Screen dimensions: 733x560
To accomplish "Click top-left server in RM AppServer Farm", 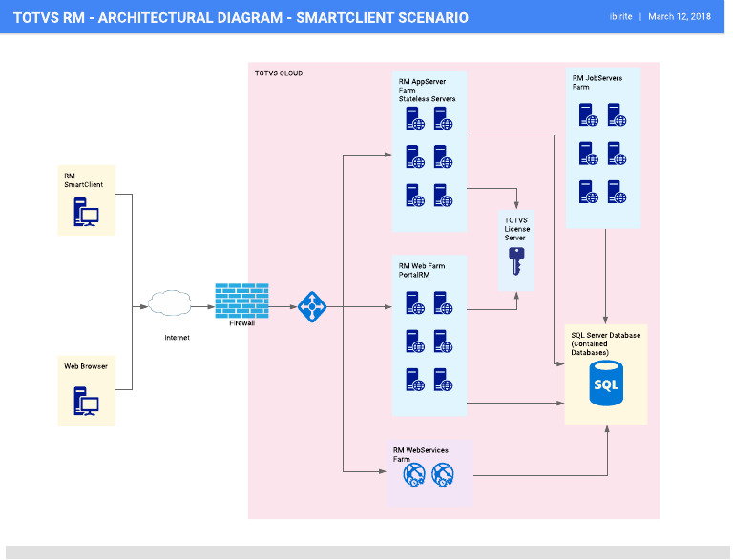I will 415,118.
